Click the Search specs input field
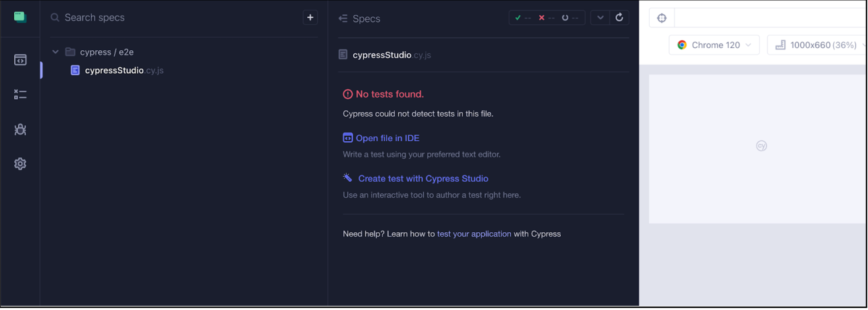 (x=174, y=18)
